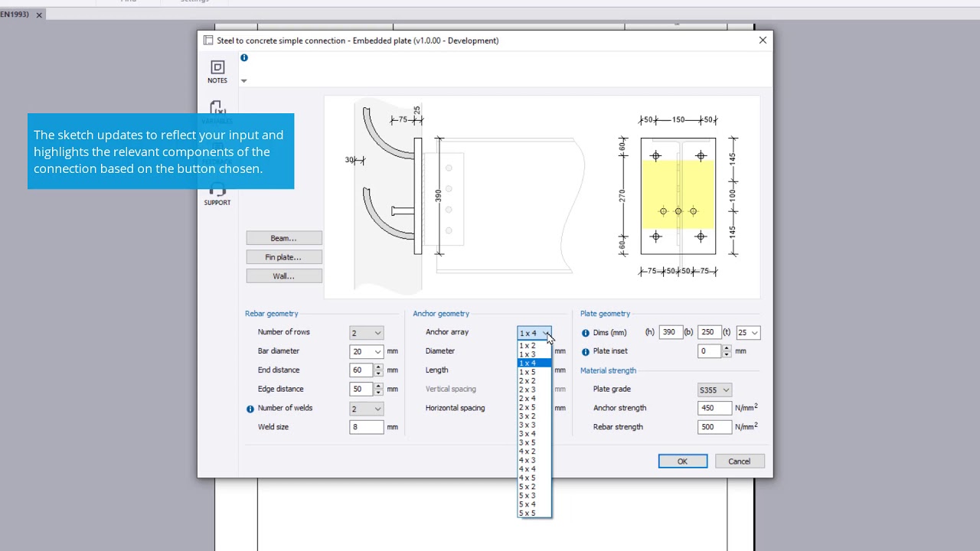Open the Wall... settings button
This screenshot has width=980, height=551.
284,276
